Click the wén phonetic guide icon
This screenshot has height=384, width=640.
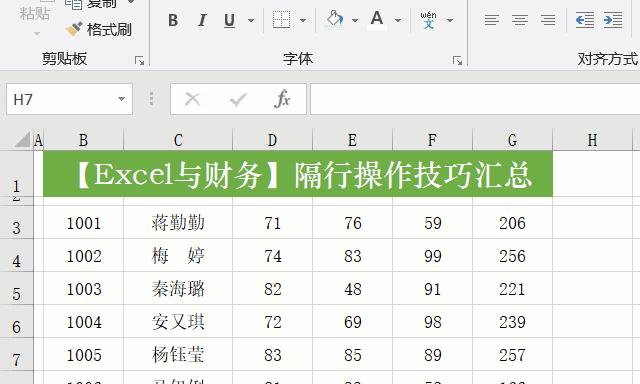click(428, 20)
